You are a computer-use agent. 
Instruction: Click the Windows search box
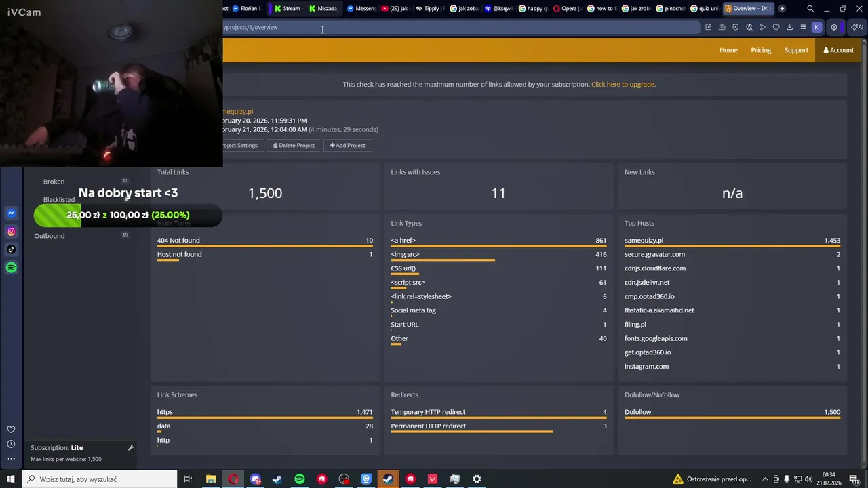click(100, 479)
